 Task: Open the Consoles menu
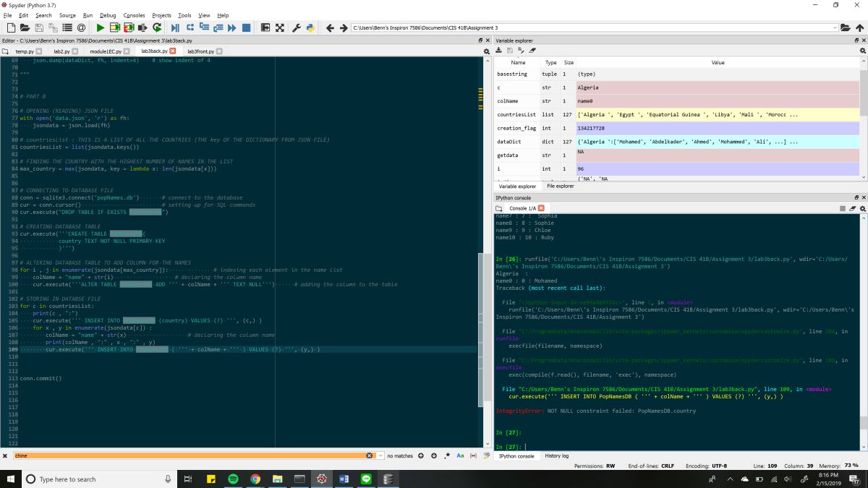[134, 15]
